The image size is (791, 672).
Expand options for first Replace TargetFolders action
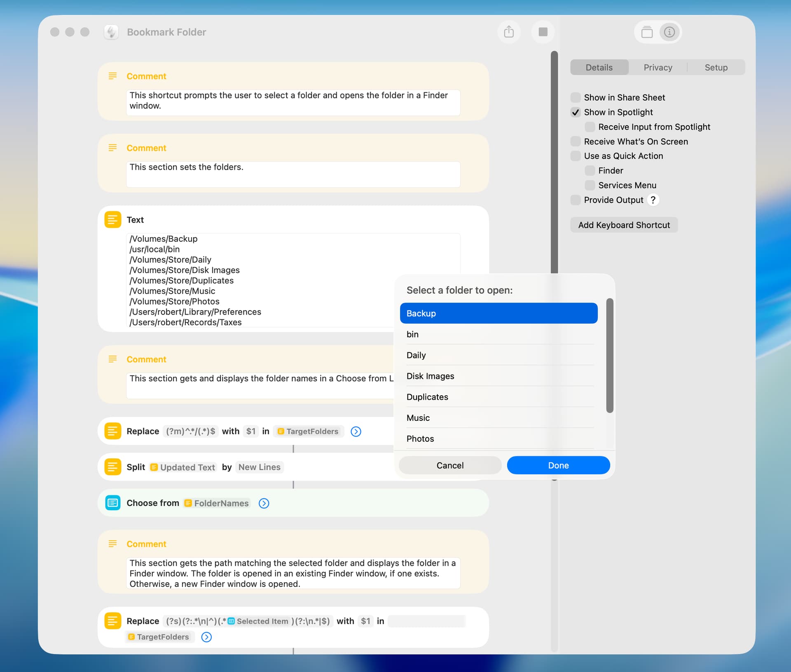(x=356, y=431)
